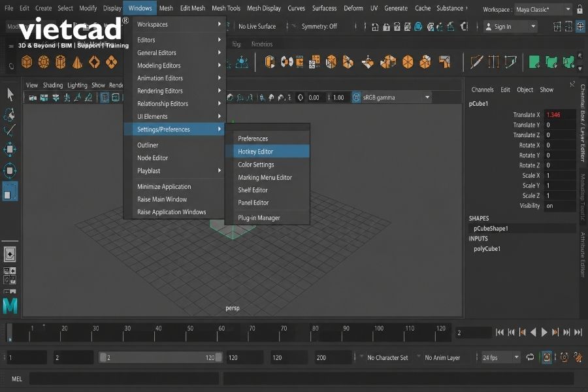588x392 pixels.
Task: Click the lock icon beside Workspace selector
Action: tap(580, 9)
